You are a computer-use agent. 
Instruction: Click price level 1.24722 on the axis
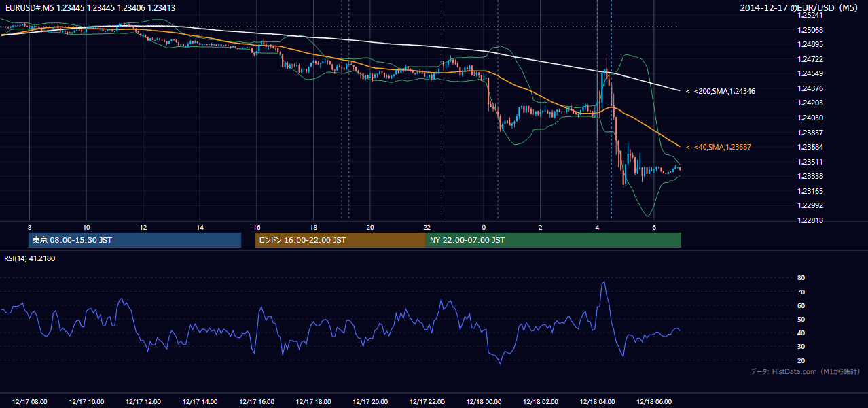point(810,59)
